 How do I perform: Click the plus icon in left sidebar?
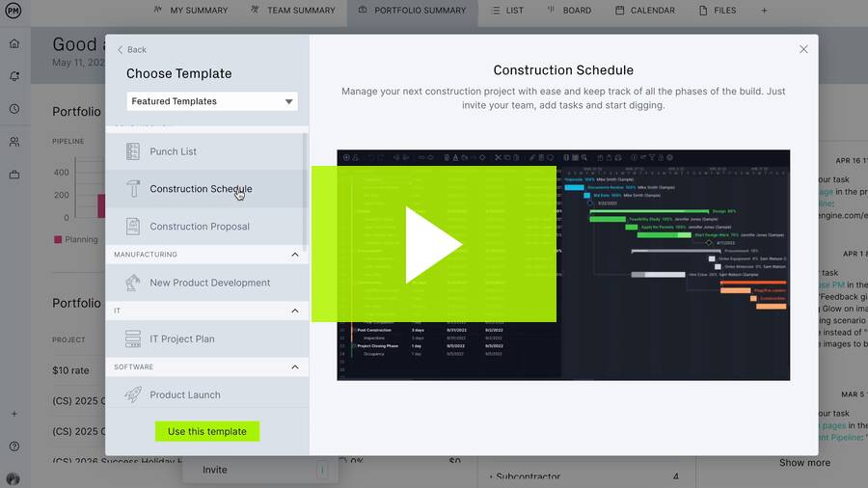pyautogui.click(x=14, y=414)
